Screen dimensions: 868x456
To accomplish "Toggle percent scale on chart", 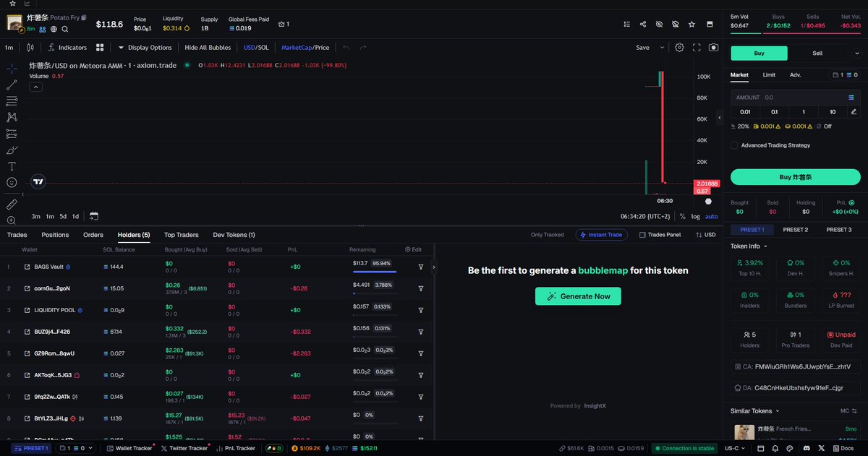I will tap(683, 216).
